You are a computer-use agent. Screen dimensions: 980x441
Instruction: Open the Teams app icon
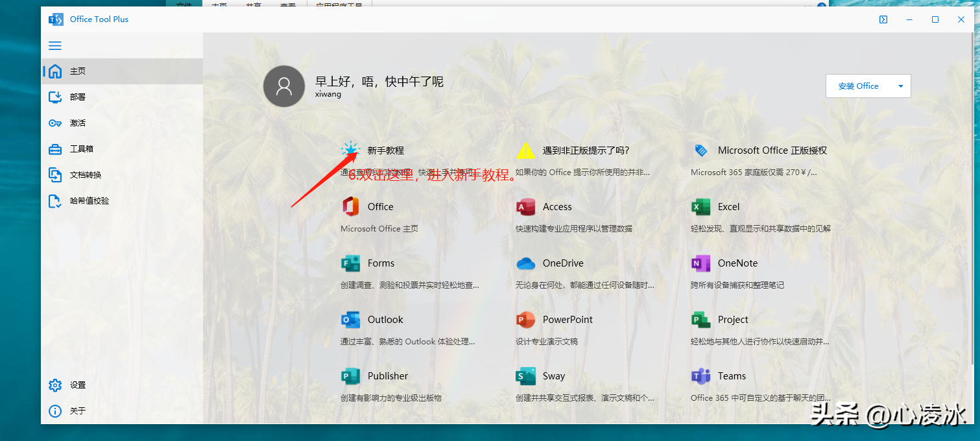pos(701,376)
